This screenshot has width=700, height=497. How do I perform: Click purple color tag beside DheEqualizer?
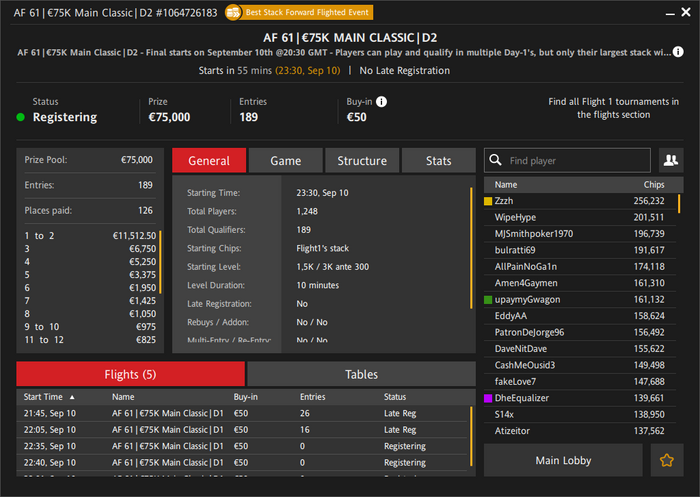click(488, 398)
